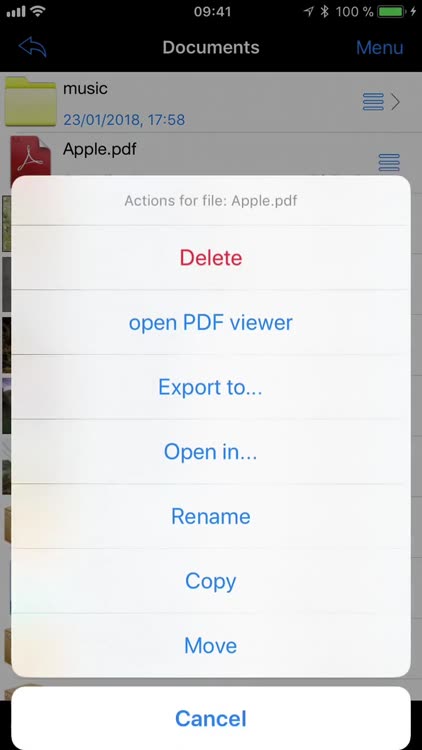Expand music folder with chevron arrow

[x=395, y=102]
